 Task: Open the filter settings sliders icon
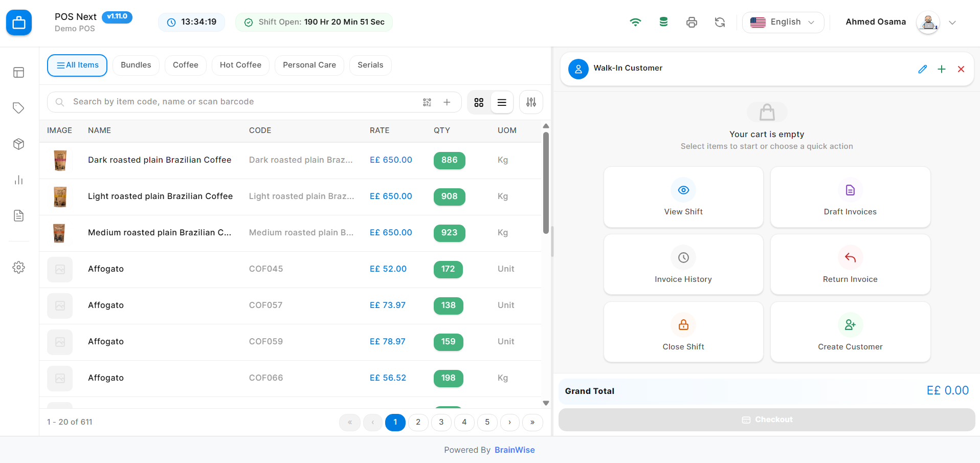pos(531,102)
